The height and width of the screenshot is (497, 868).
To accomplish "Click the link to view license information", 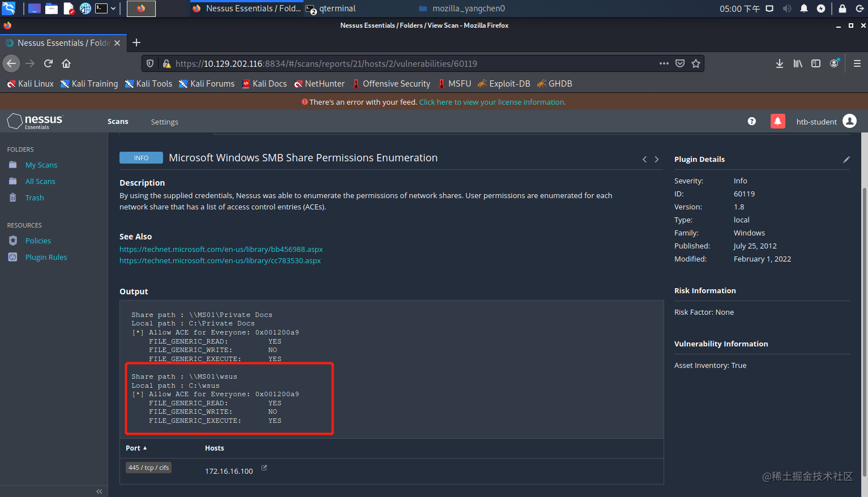I will coord(493,102).
